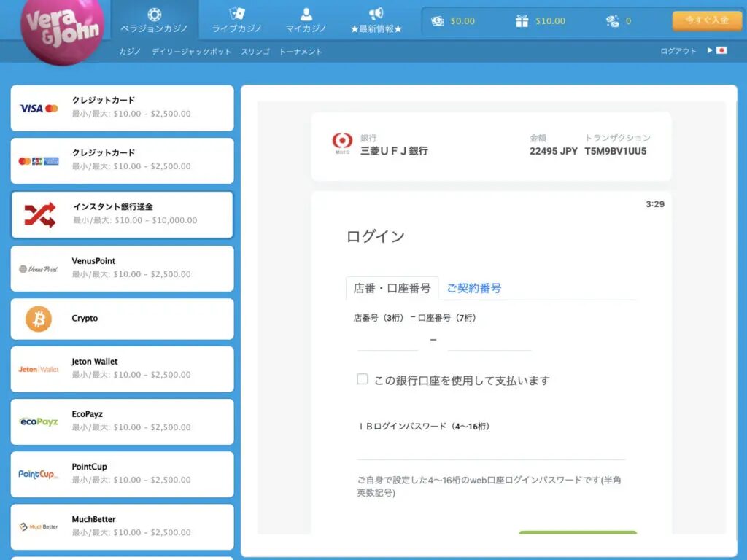The image size is (747, 560).
Task: Open デイリージャックポット submenu item
Action: pyautogui.click(x=192, y=52)
